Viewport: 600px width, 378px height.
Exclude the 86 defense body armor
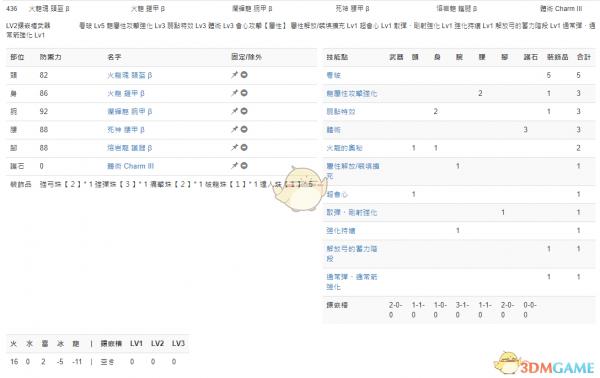244,93
